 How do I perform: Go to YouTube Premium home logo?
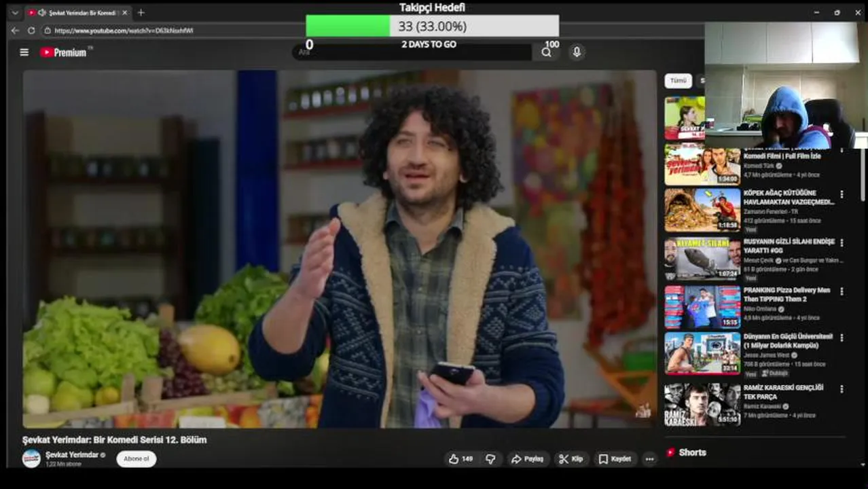(x=63, y=52)
